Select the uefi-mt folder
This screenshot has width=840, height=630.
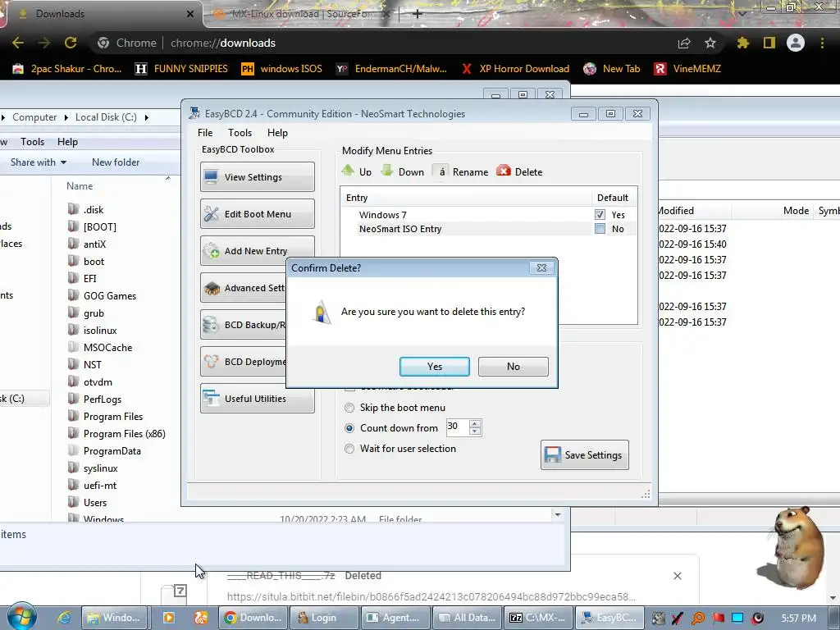coord(99,486)
